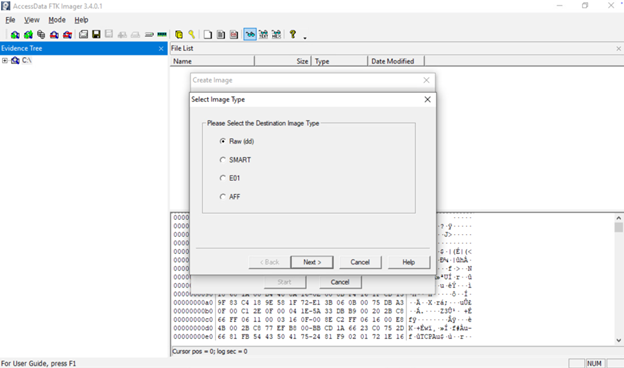
Task: Click the Detect EFS Encryption key icon
Action: pos(192,35)
